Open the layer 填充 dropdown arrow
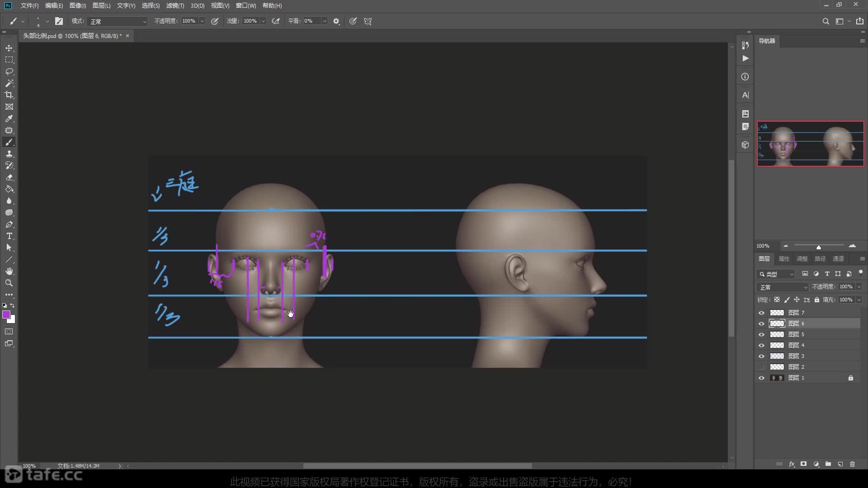 859,300
